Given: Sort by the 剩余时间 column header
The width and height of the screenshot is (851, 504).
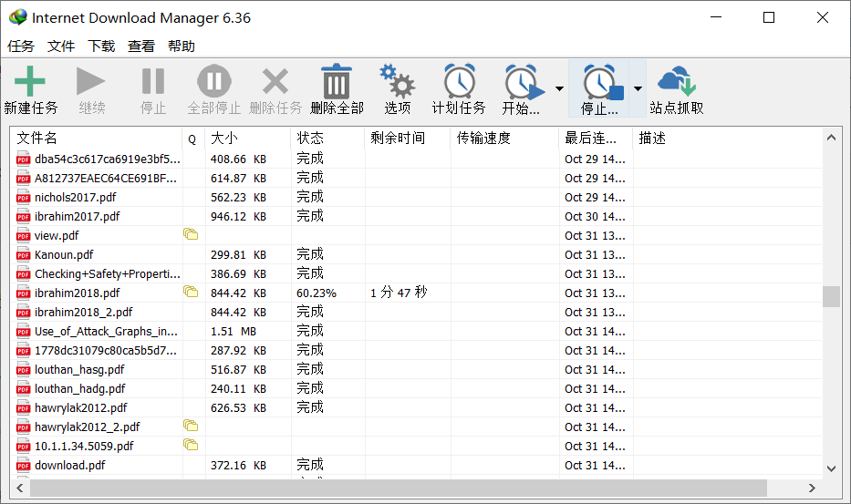Looking at the screenshot, I should 407,139.
